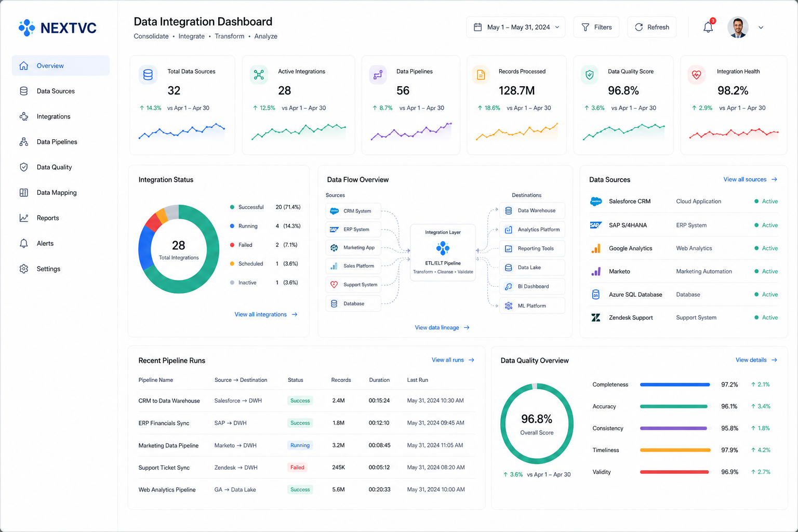Select the CRM System source node icon
Screen dimensions: 798x532
(x=335, y=211)
